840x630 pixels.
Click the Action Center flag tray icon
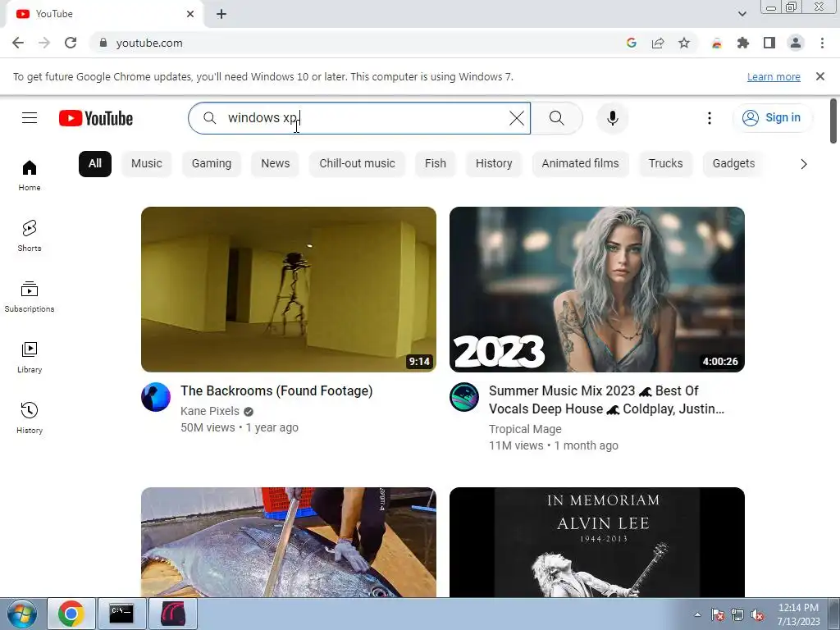[718, 615]
